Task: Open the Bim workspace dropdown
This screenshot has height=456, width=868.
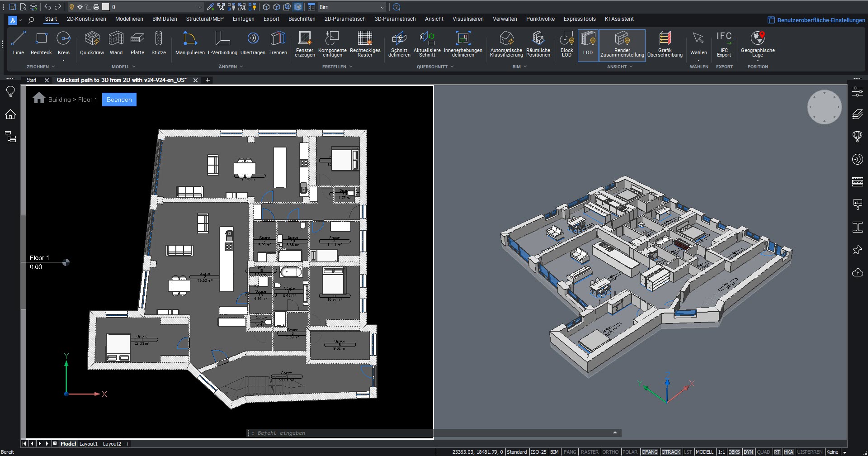Action: tap(382, 7)
